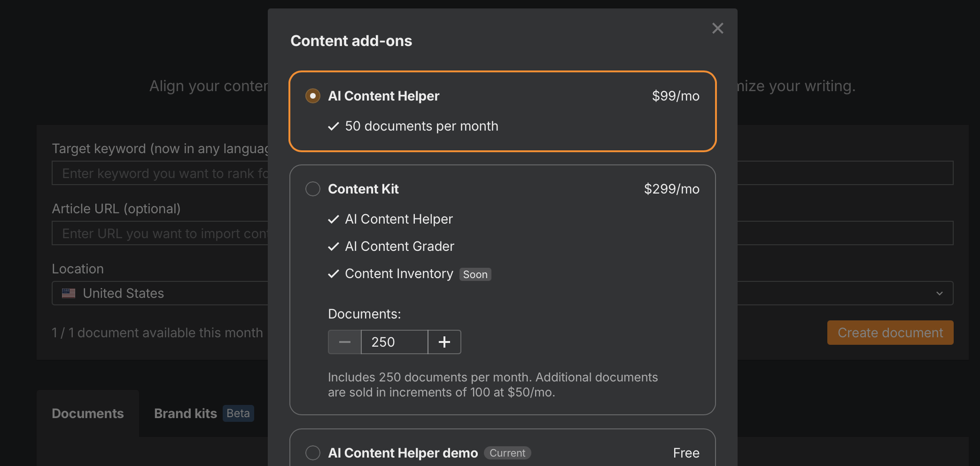Click the documents quantity field showing 250
Viewport: 980px width, 466px height.
395,342
